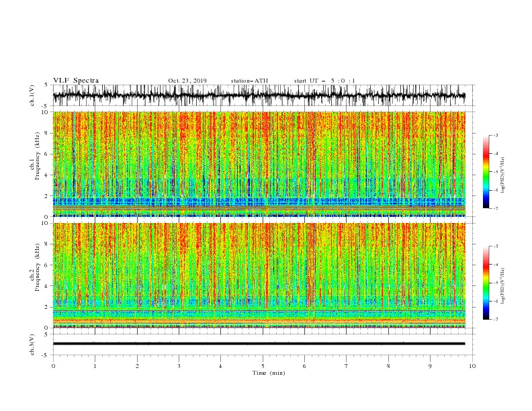Click the lower PSD color scale bar

coord(486,283)
